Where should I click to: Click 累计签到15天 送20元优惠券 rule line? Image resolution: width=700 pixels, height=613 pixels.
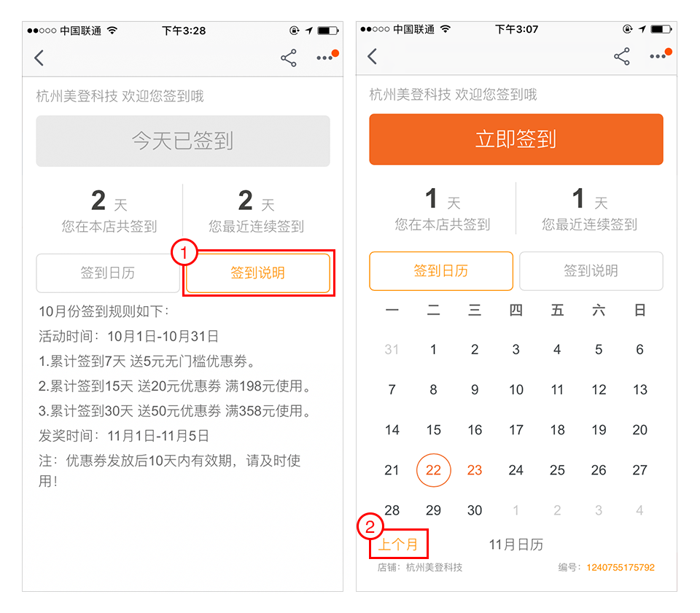click(x=174, y=386)
